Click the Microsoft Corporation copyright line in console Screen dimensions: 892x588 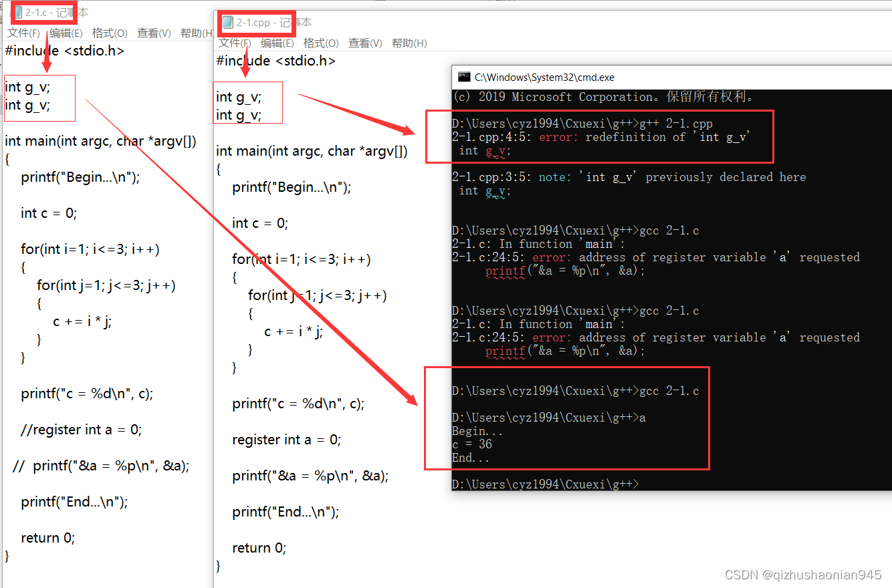[604, 97]
